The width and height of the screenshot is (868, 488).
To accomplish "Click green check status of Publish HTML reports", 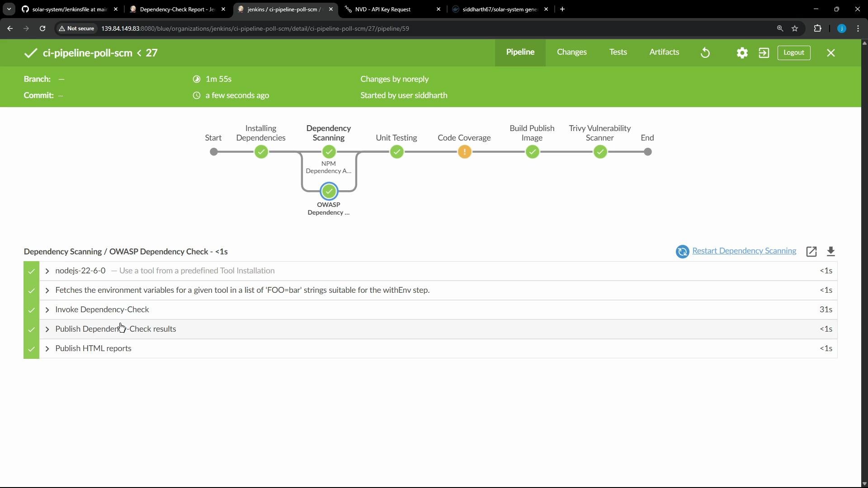I will coord(31,348).
